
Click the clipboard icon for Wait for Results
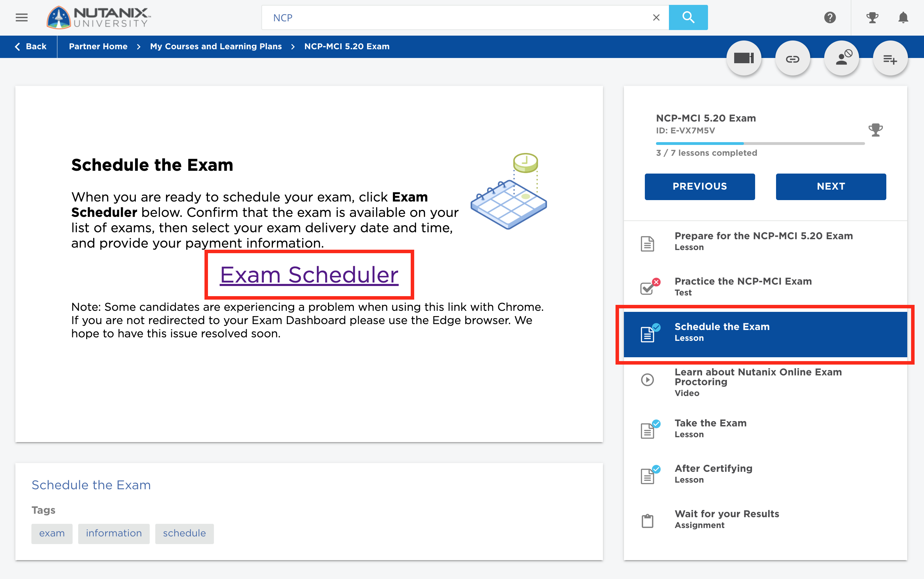647,521
